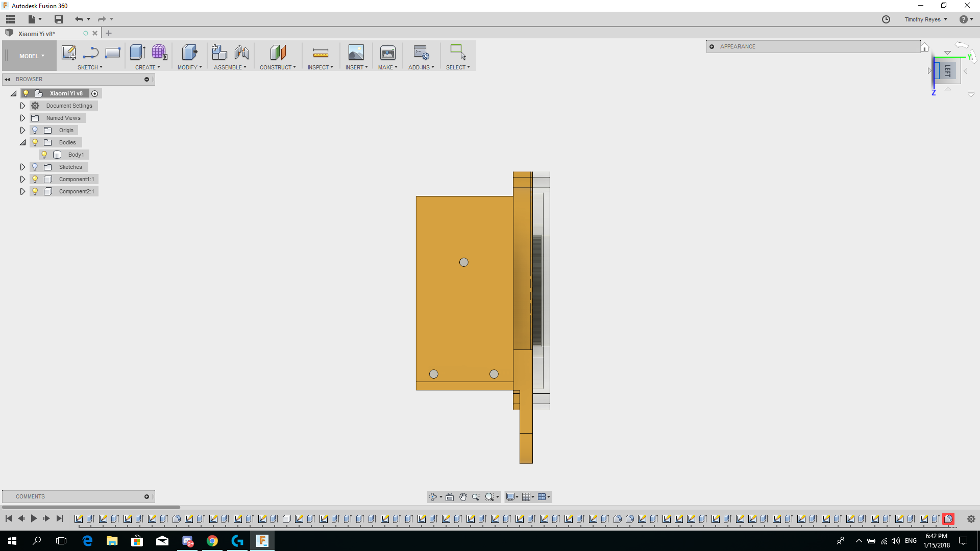Screen dimensions: 980x551
Task: Click the Insert image icon
Action: (x=356, y=53)
